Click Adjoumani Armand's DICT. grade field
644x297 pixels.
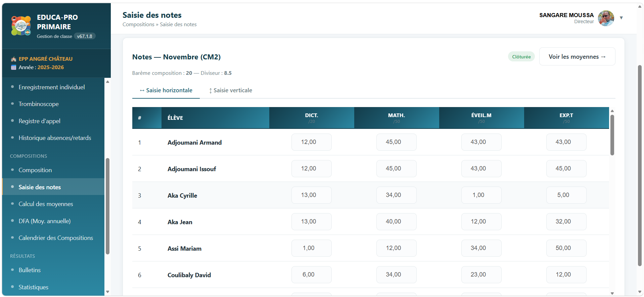(311, 142)
